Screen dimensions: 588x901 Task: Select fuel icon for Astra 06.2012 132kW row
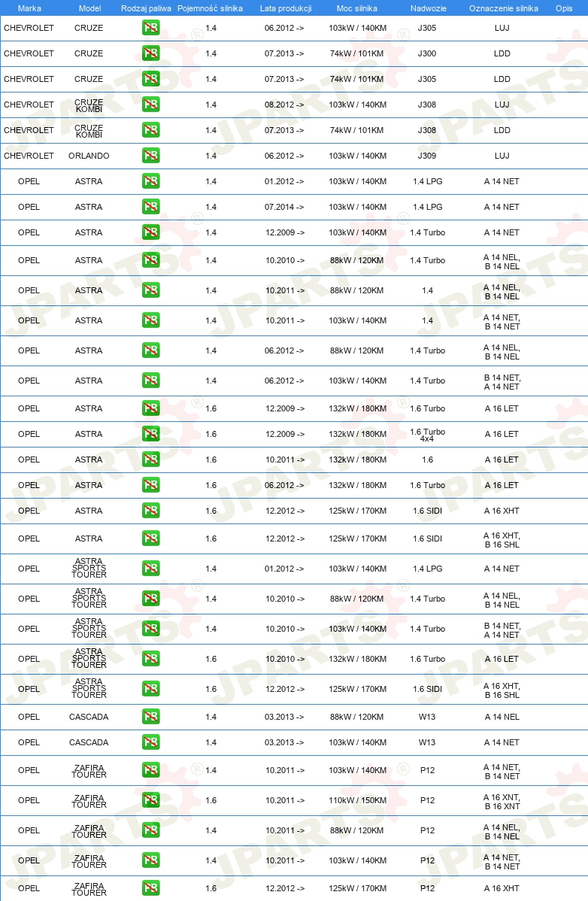pos(151,485)
